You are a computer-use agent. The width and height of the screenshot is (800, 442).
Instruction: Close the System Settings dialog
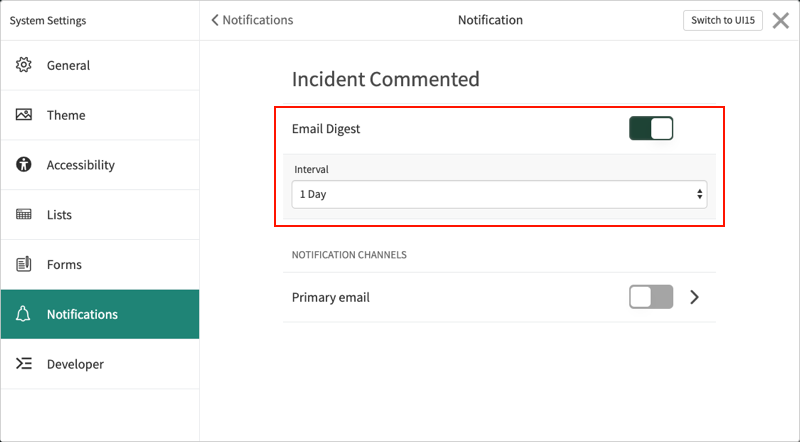click(780, 21)
